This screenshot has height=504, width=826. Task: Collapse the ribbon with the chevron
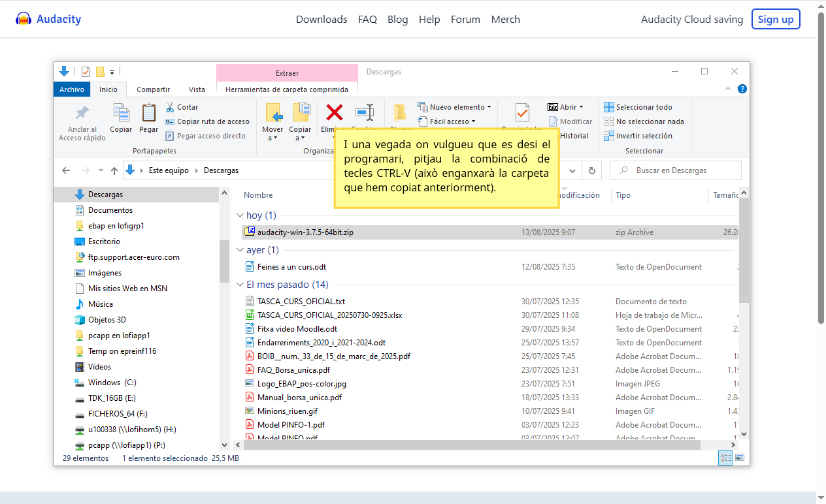coord(729,89)
